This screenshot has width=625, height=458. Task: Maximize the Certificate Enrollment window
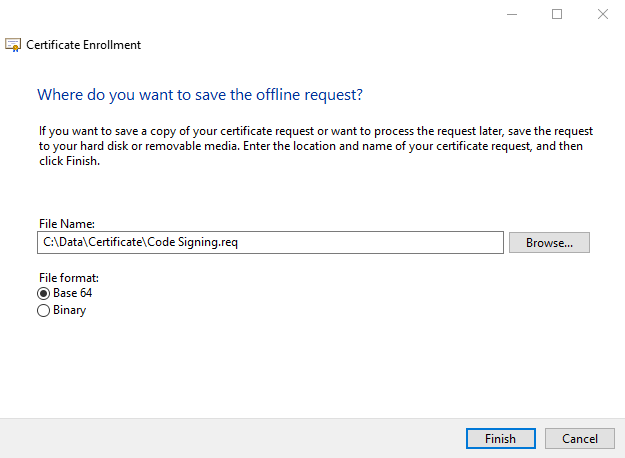557,14
